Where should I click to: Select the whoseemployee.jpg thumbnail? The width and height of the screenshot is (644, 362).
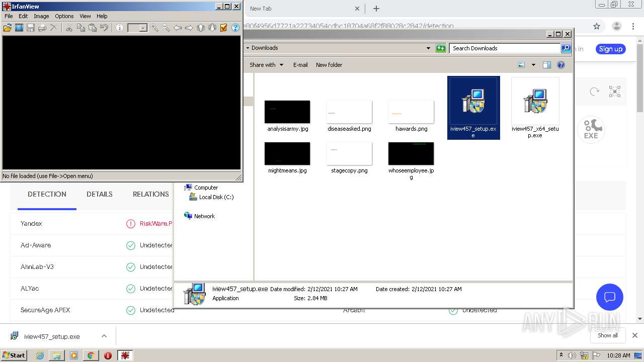coord(411,153)
